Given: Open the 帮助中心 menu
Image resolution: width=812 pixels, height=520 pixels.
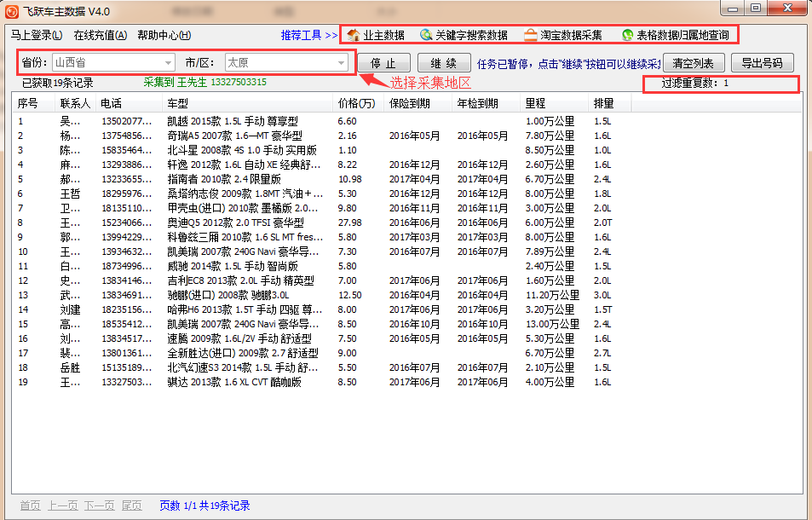Looking at the screenshot, I should coord(164,36).
